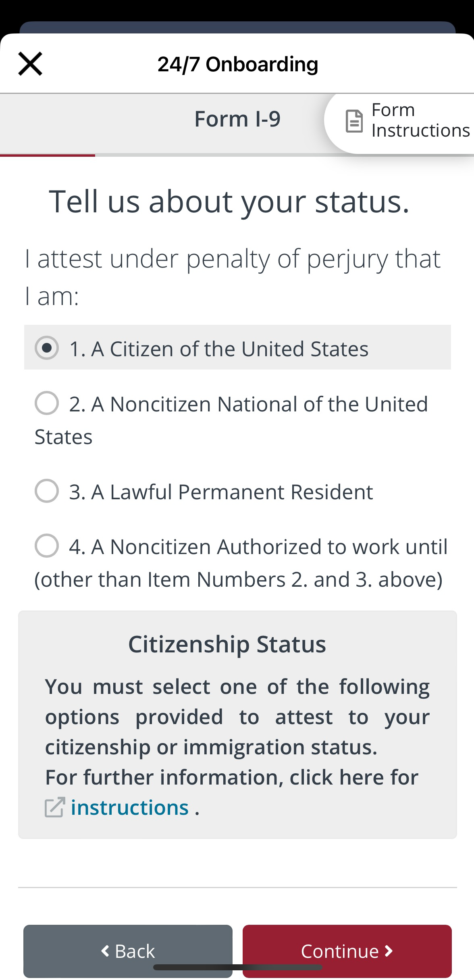Close the 24/7 Onboarding screen
The image size is (474, 980).
(x=30, y=64)
